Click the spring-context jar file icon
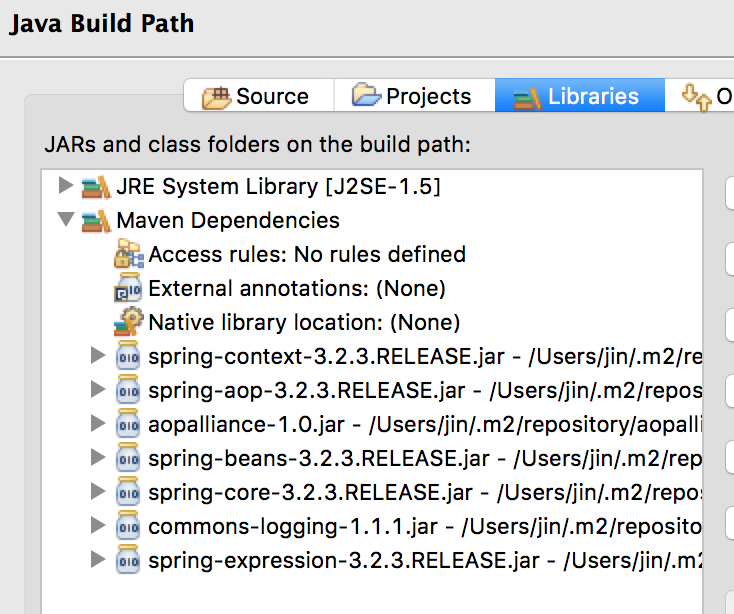The height and width of the screenshot is (614, 734). coord(128,356)
